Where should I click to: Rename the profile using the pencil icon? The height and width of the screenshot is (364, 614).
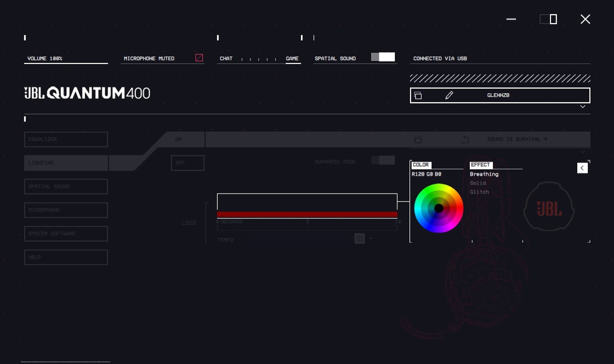pyautogui.click(x=449, y=95)
